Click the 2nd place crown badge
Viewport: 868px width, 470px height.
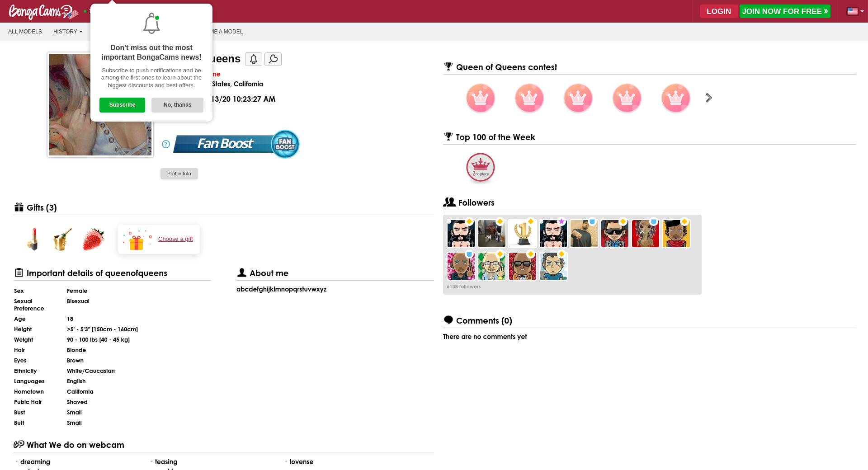480,168
